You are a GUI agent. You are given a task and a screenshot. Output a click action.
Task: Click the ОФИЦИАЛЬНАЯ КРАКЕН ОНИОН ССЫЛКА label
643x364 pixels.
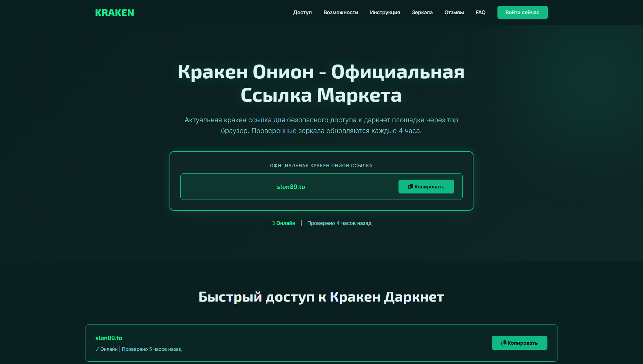[321, 165]
